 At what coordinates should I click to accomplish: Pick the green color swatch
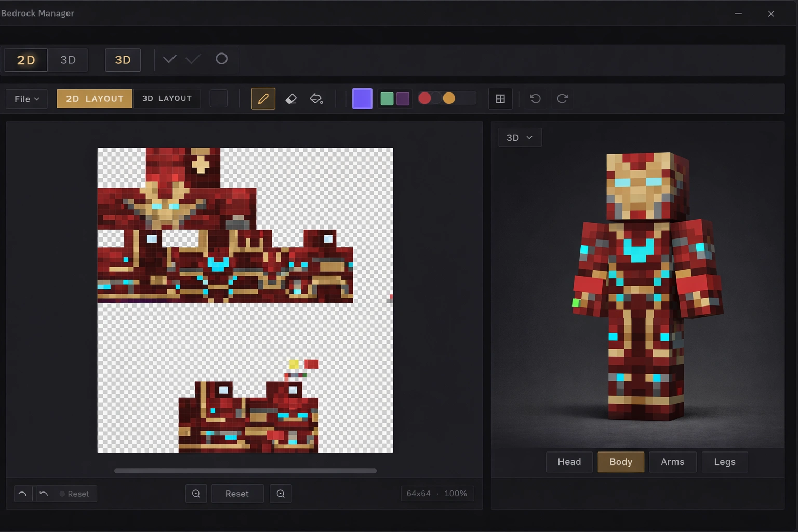(x=387, y=99)
